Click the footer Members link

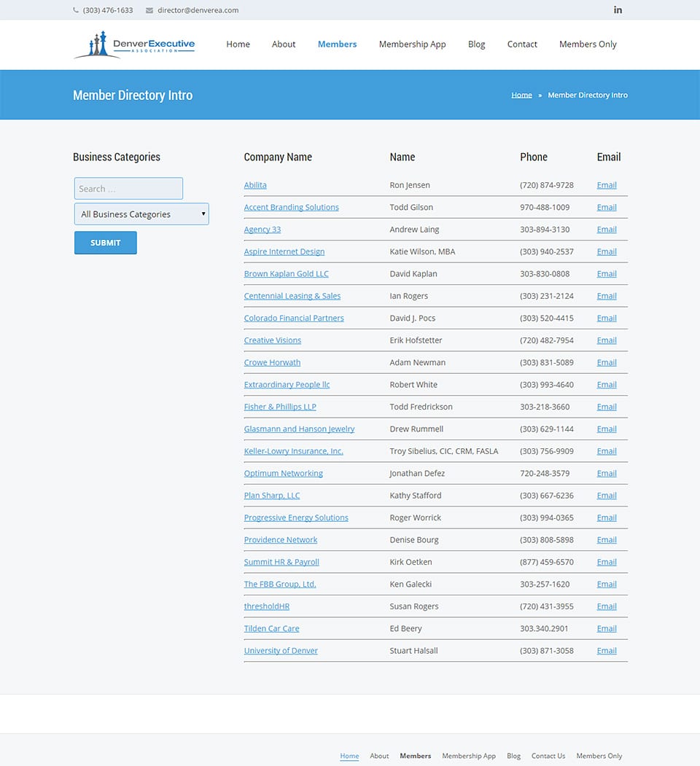(416, 756)
